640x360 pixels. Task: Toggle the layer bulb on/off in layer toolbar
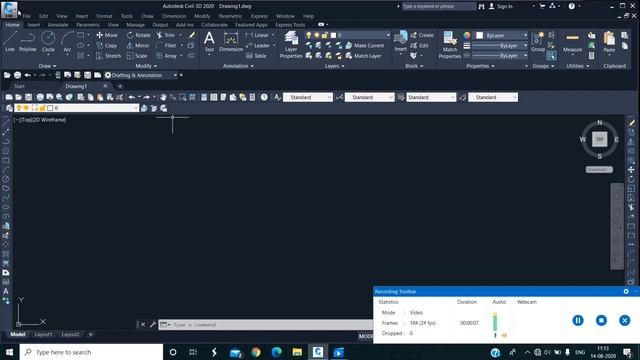[x=19, y=108]
